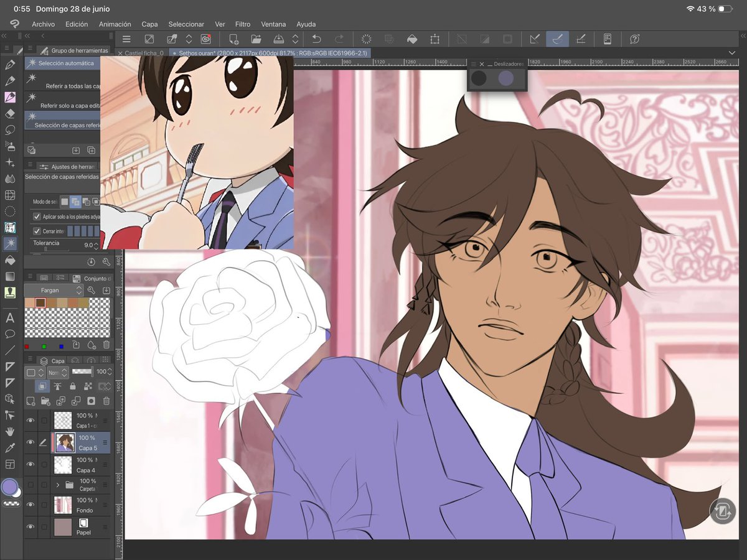Expand the Carpeta folder layer

(x=58, y=485)
